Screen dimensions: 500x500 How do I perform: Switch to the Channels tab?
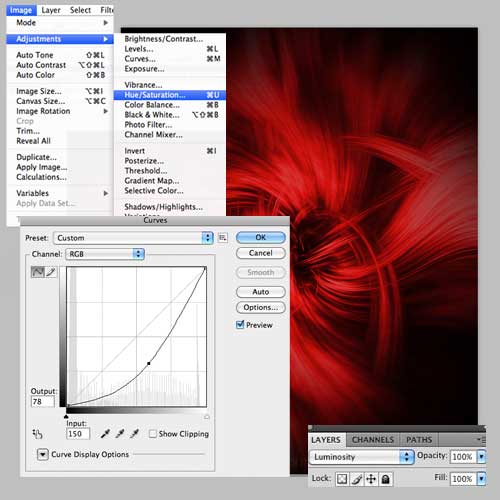(x=373, y=440)
